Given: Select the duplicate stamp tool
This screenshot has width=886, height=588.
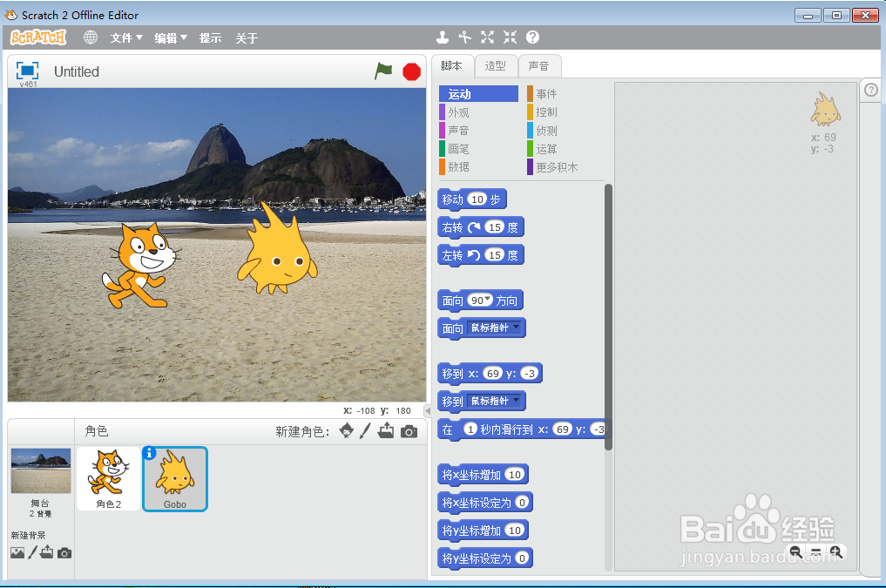Looking at the screenshot, I should [443, 37].
